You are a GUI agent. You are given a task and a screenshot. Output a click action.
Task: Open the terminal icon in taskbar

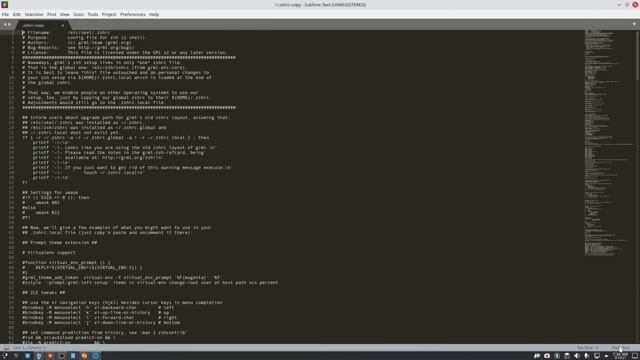(x=62, y=356)
